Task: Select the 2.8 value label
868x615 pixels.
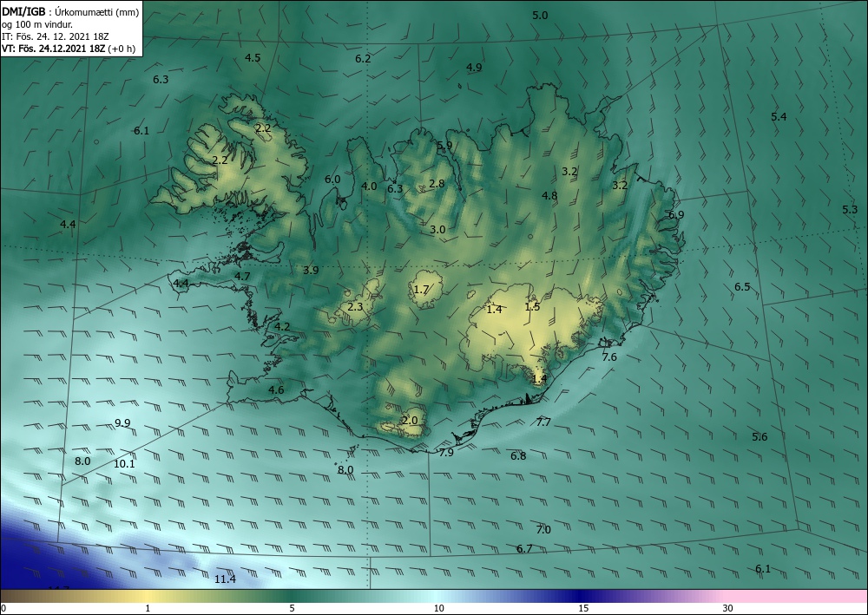Action: click(x=437, y=184)
